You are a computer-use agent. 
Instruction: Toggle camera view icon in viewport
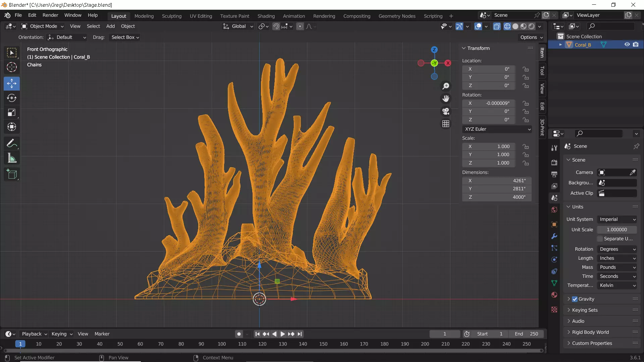(446, 111)
